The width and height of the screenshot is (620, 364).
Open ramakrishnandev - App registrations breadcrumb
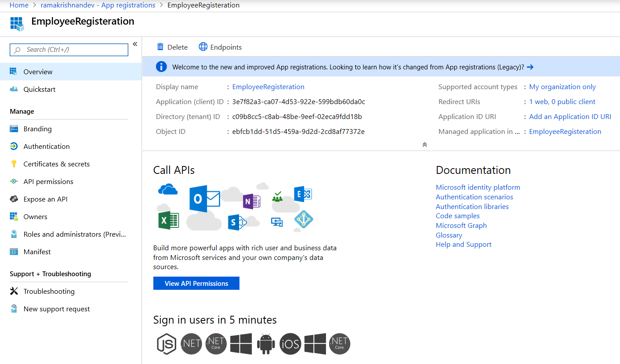coord(98,5)
